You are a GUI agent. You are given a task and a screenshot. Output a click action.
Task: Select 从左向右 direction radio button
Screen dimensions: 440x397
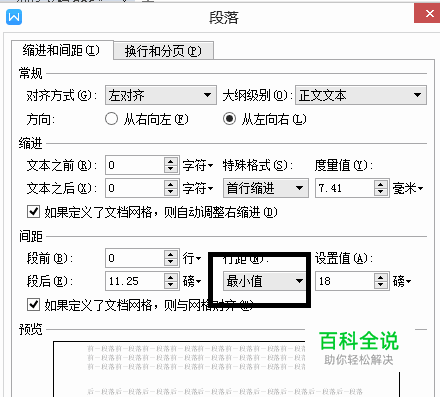(x=230, y=119)
